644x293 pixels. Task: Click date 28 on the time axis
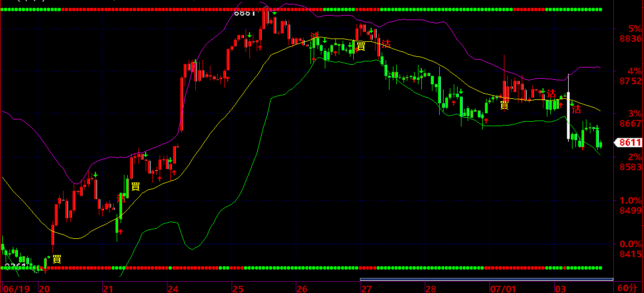[x=431, y=289]
